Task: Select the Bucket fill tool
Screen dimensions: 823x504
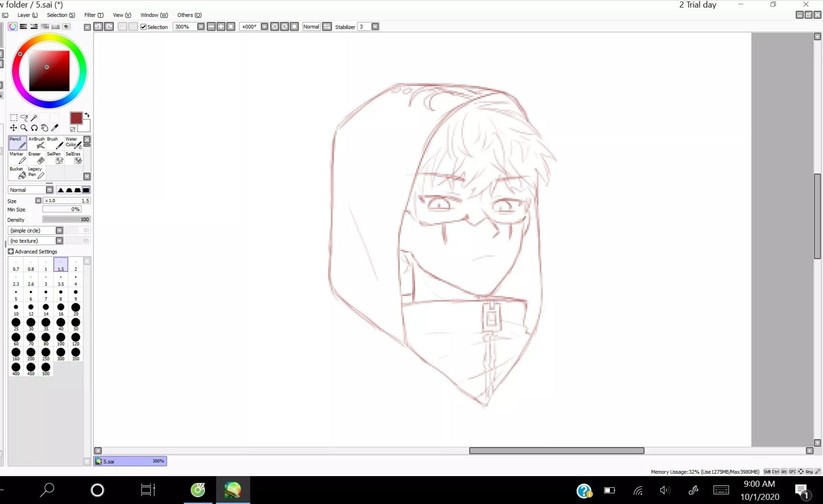Action: (x=18, y=173)
